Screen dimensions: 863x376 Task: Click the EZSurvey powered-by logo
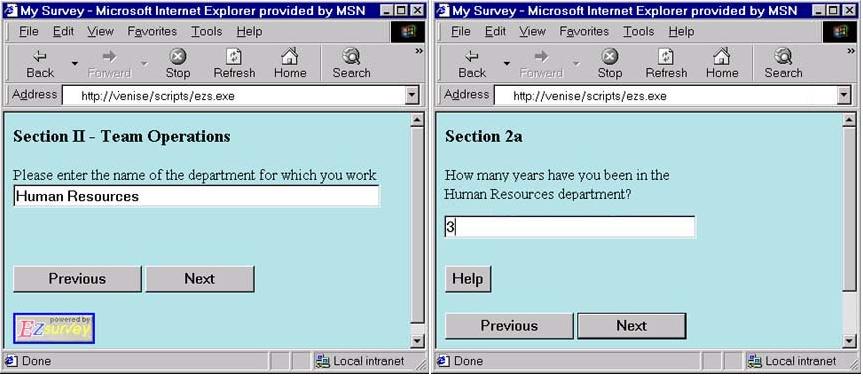pos(54,329)
